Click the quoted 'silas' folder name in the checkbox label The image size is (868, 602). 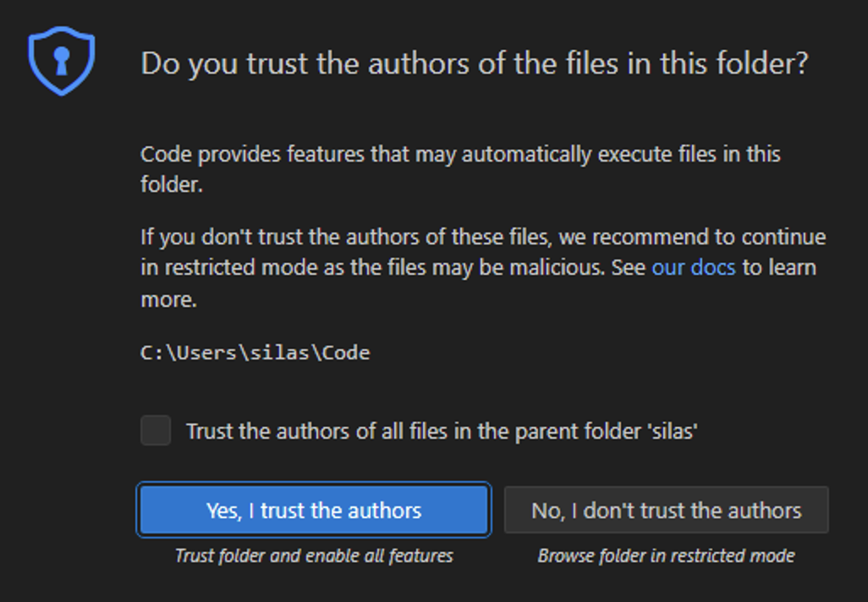tap(673, 431)
